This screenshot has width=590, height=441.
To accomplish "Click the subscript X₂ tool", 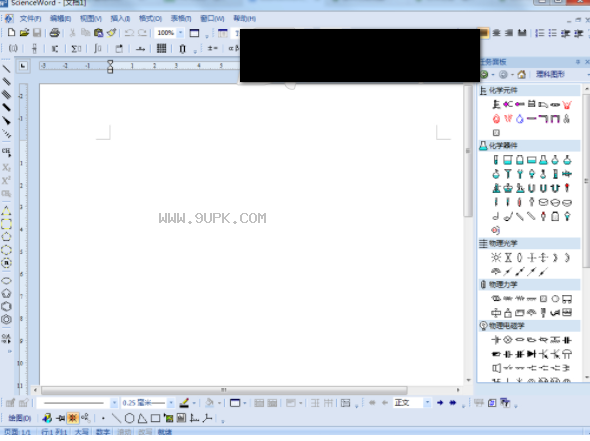I will (6, 167).
